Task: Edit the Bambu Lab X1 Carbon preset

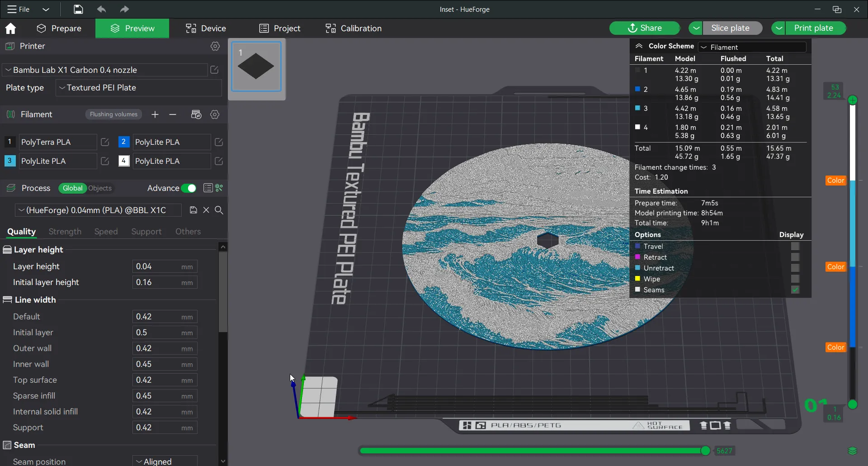Action: click(x=214, y=70)
